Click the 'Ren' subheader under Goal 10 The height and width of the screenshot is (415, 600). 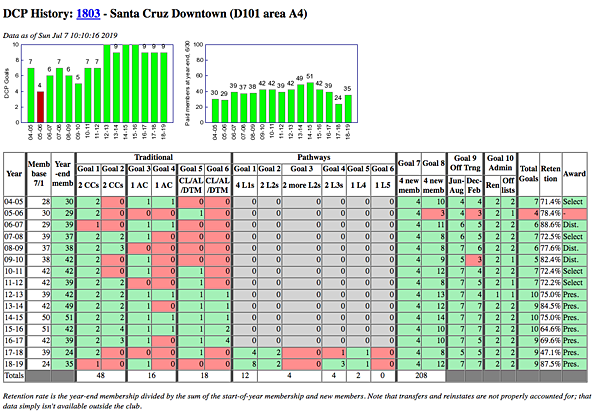(492, 185)
